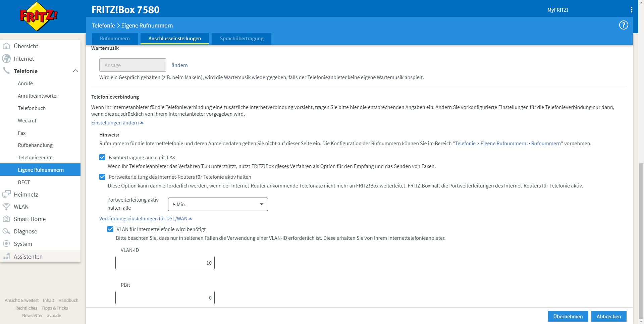This screenshot has height=324, width=644.
Task: Open the Portweiterleitung interval 5 Min. dropdown
Action: [x=218, y=204]
